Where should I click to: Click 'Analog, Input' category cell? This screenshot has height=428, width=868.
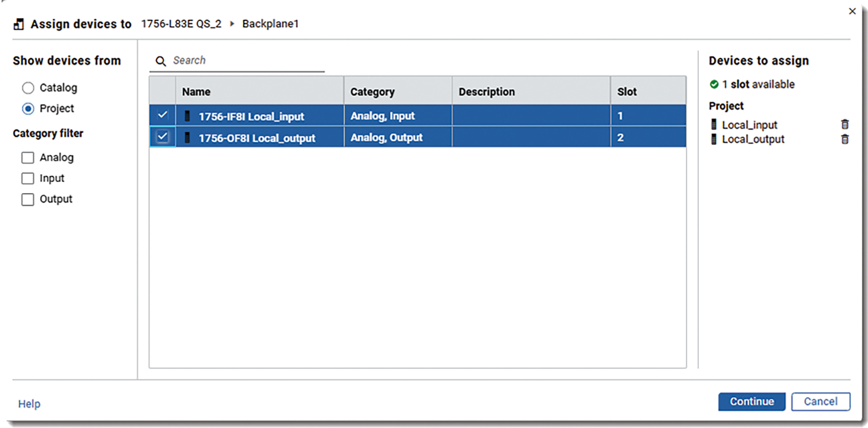(398, 116)
